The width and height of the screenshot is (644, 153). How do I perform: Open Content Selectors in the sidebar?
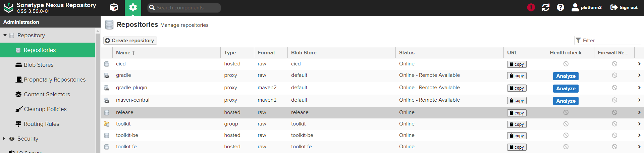tap(48, 94)
